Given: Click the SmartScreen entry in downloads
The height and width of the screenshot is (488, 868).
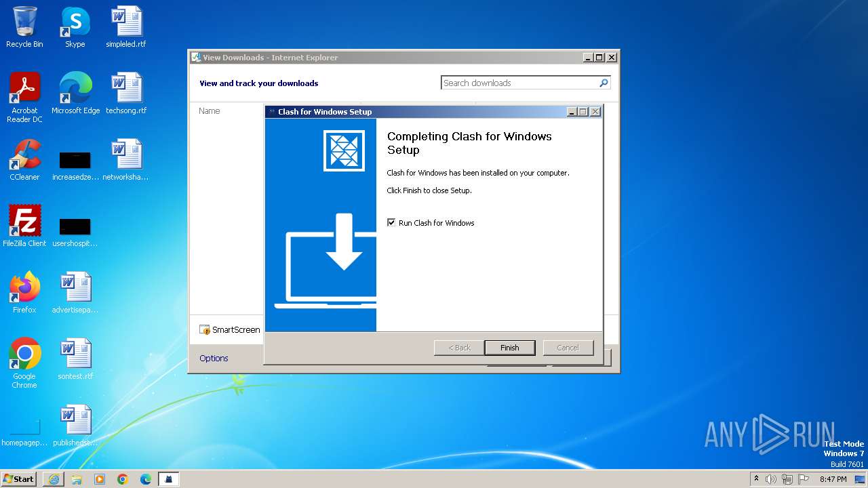Looking at the screenshot, I should coord(230,329).
